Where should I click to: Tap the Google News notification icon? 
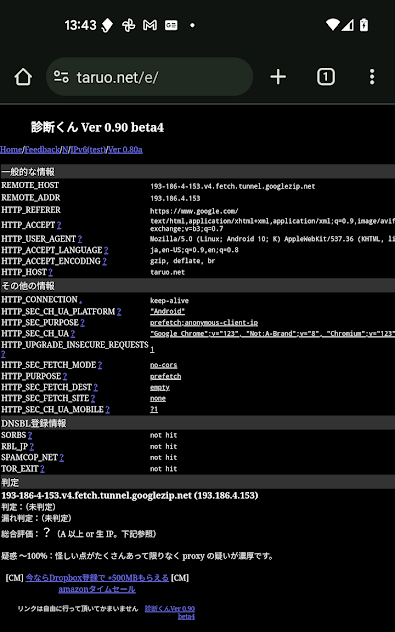pos(171,25)
